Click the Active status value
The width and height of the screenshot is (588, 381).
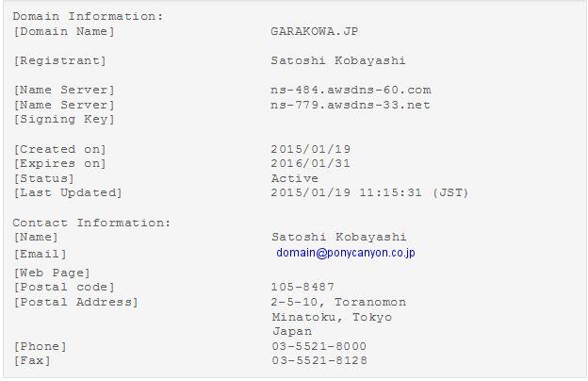[x=295, y=178]
